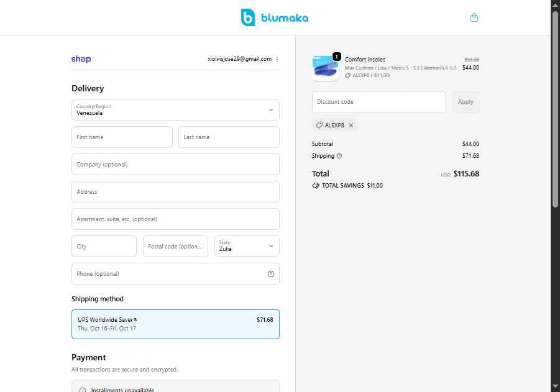This screenshot has height=392, width=560.
Task: Click the Installments unavailable info icon
Action: tap(83, 390)
